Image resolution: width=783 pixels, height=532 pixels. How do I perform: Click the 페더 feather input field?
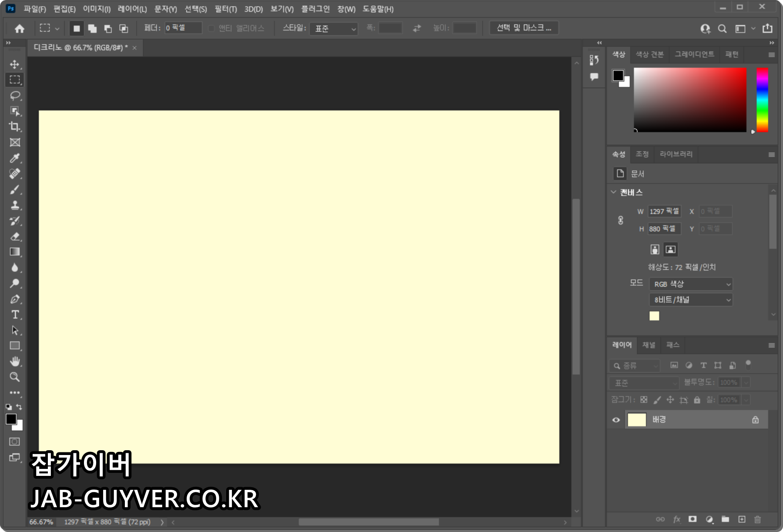click(x=183, y=28)
